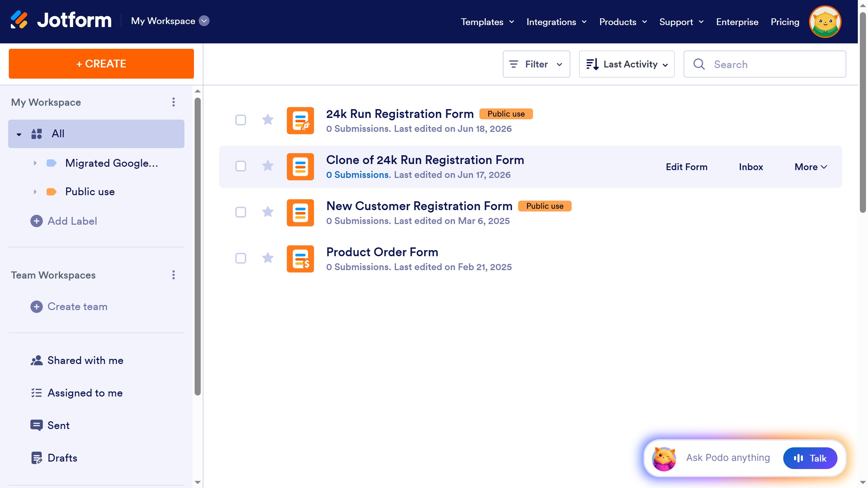Open the Products menu
Screen dimensions: 868x488
tap(623, 22)
